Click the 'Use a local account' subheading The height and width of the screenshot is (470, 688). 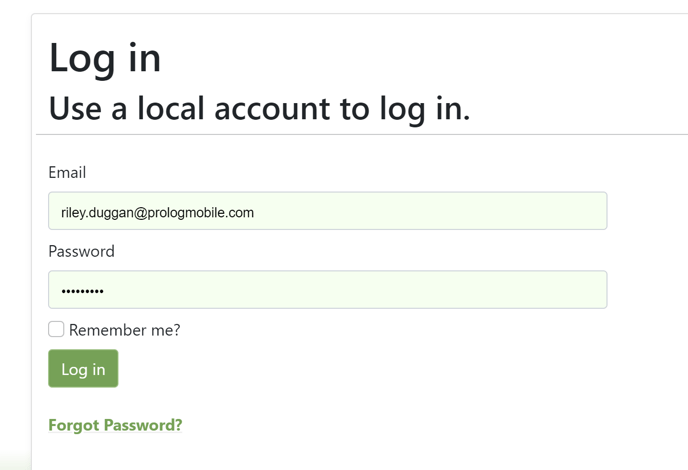[x=259, y=108]
